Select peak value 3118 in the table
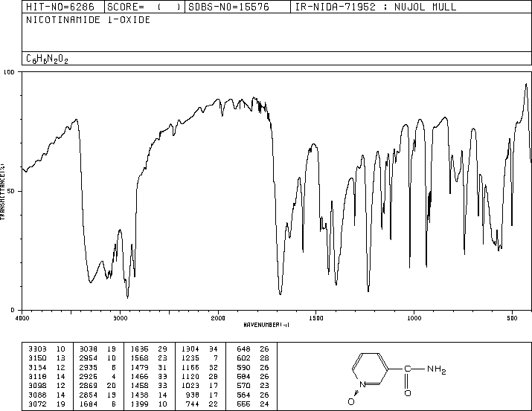The height and width of the screenshot is (411, 532). [38, 376]
